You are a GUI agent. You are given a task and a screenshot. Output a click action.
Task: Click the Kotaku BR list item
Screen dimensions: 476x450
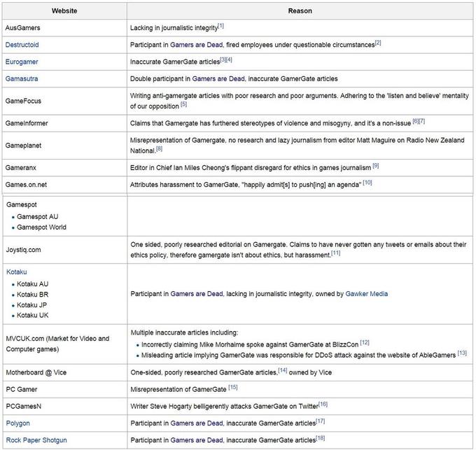point(32,295)
